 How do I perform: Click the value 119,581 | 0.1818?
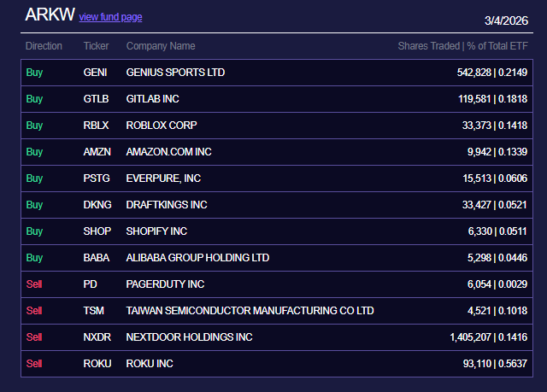(492, 99)
